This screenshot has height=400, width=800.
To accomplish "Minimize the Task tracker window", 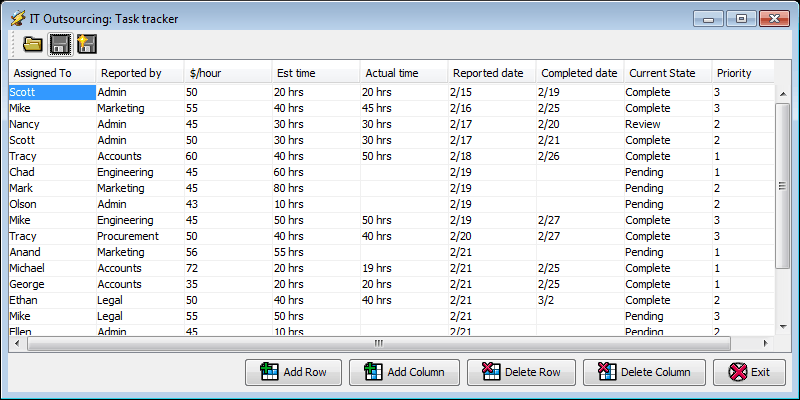I will (x=708, y=19).
